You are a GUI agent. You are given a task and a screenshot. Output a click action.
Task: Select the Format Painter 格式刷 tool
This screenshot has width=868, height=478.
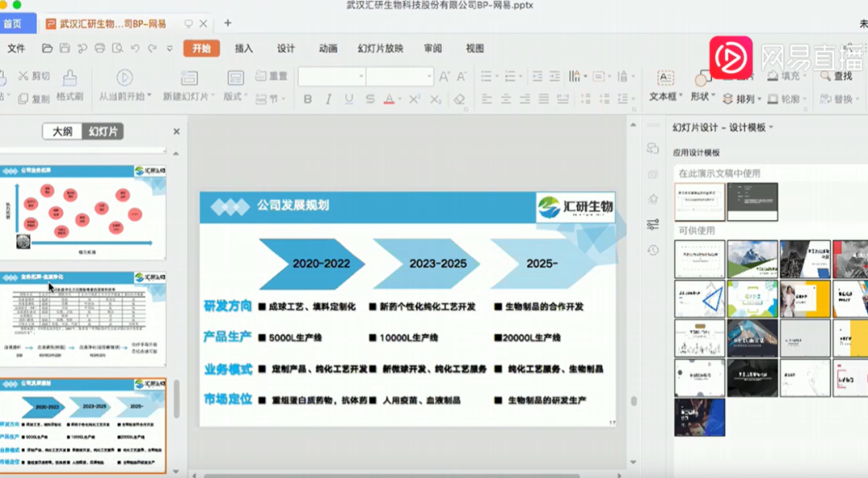pos(70,86)
